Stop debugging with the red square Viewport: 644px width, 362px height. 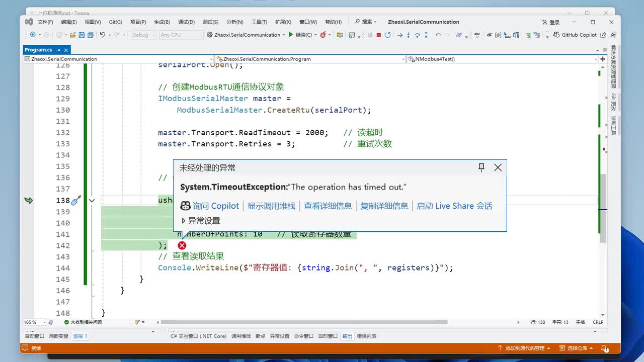[x=378, y=35]
